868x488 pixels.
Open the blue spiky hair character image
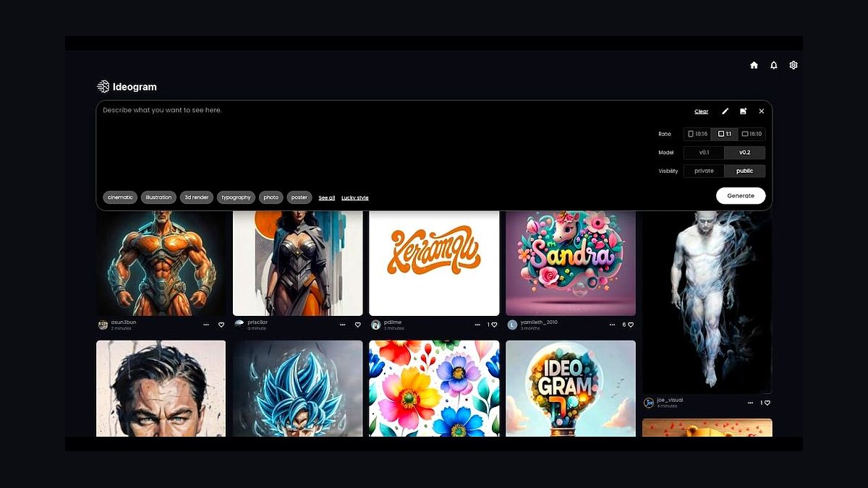[298, 388]
